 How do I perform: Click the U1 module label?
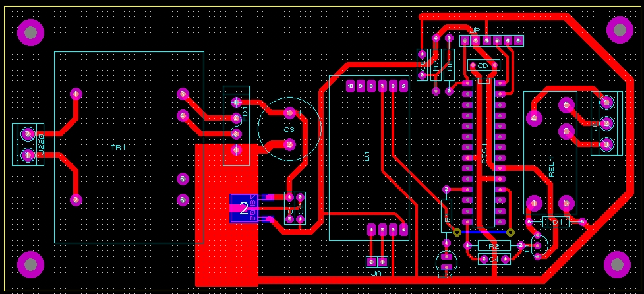point(368,156)
